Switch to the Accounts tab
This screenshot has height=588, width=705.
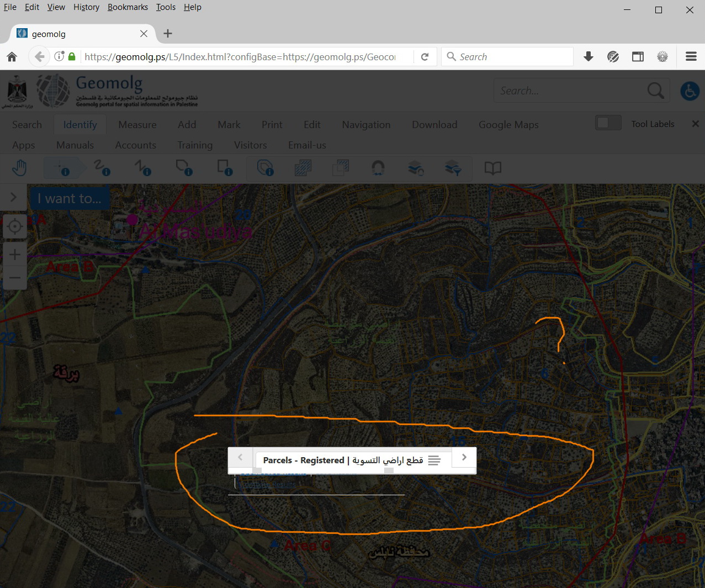click(136, 145)
